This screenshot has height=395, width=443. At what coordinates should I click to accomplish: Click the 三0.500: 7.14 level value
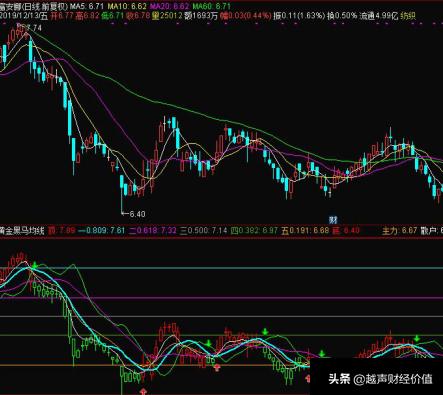[203, 231]
